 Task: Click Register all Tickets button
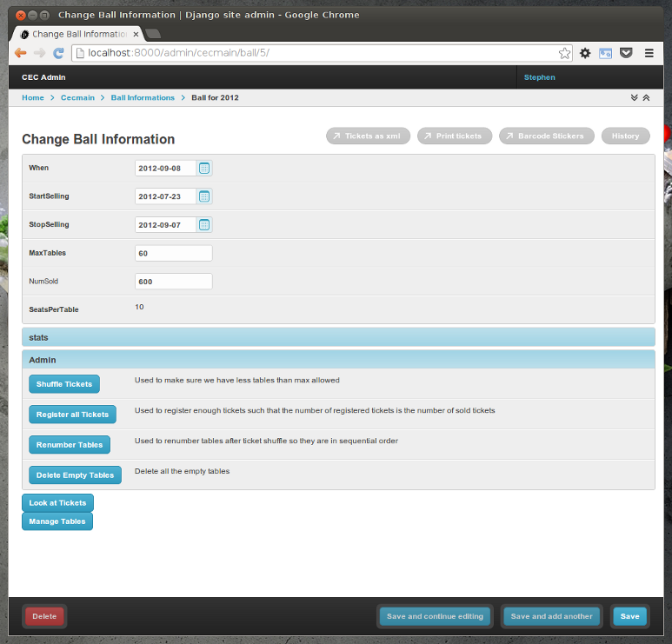click(72, 415)
